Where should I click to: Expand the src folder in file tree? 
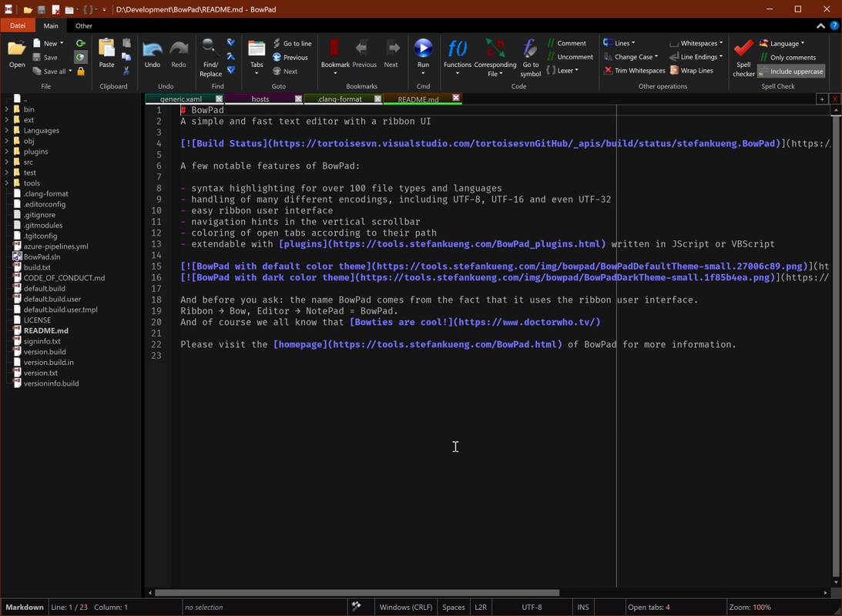click(7, 162)
